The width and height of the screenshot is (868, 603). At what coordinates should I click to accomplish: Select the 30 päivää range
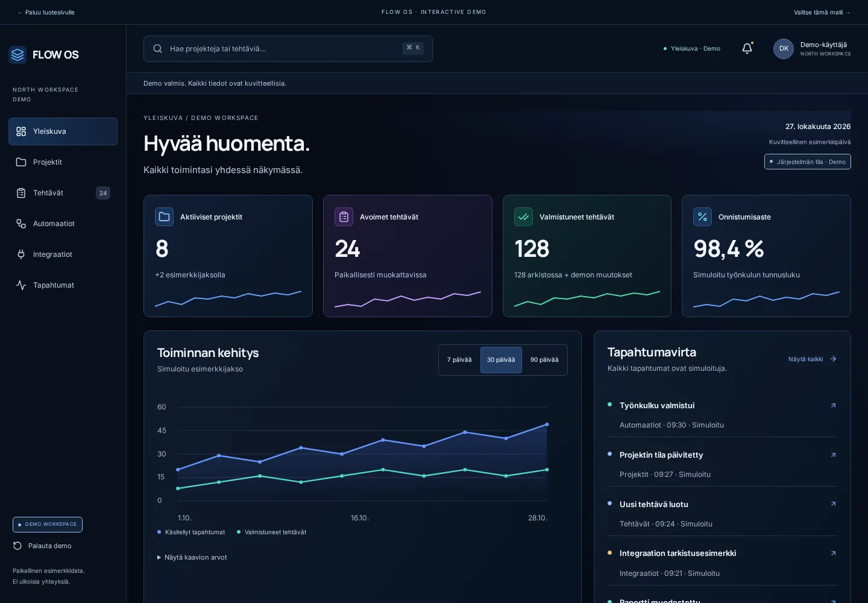pyautogui.click(x=501, y=360)
